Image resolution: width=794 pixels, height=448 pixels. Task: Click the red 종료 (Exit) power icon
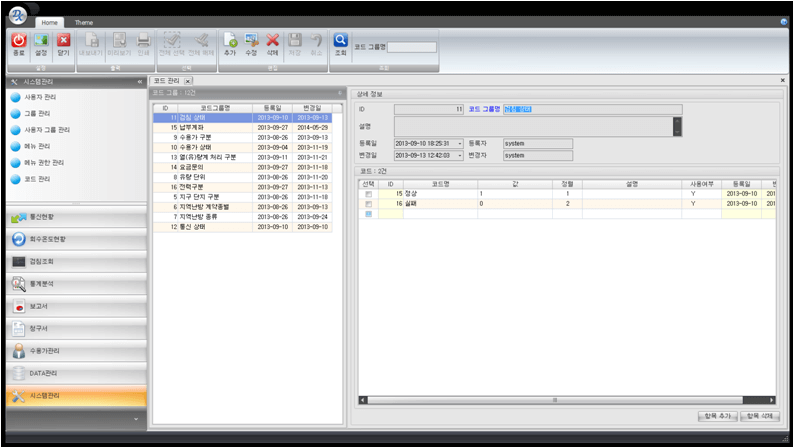[19, 41]
